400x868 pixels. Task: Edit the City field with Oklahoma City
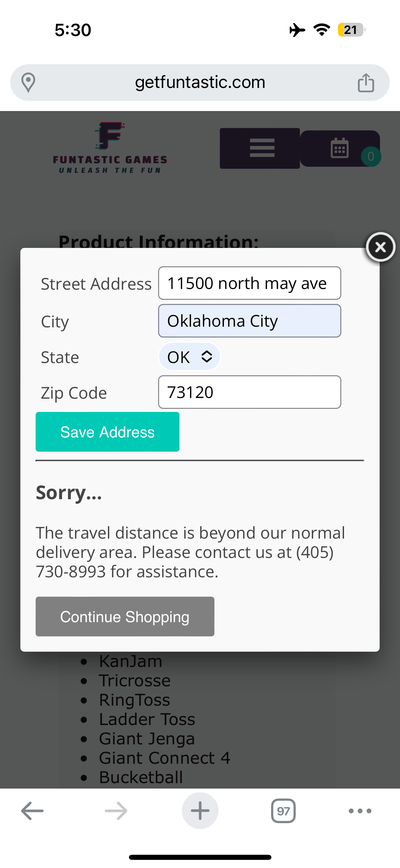tap(249, 321)
